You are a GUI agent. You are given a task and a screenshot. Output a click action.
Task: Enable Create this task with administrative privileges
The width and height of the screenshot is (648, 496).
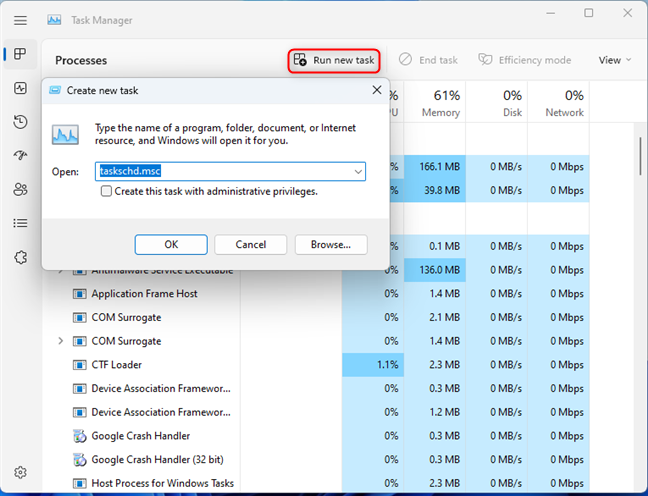[x=106, y=191]
